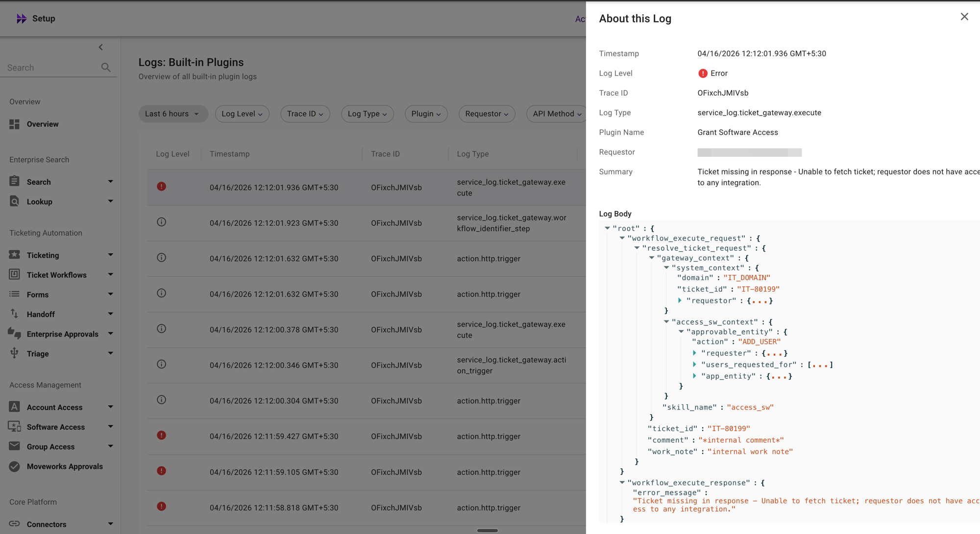Viewport: 980px width, 534px height.
Task: Select the Forms icon
Action: click(x=15, y=294)
